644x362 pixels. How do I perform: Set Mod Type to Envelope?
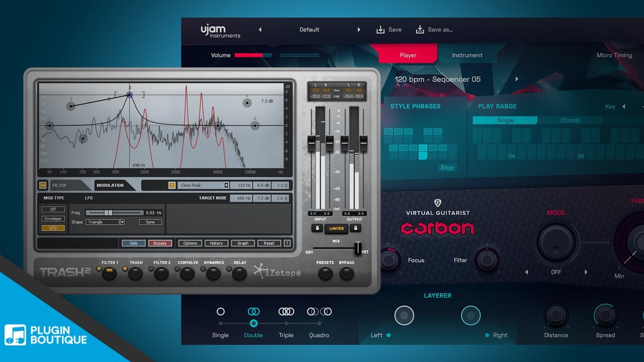coord(53,219)
